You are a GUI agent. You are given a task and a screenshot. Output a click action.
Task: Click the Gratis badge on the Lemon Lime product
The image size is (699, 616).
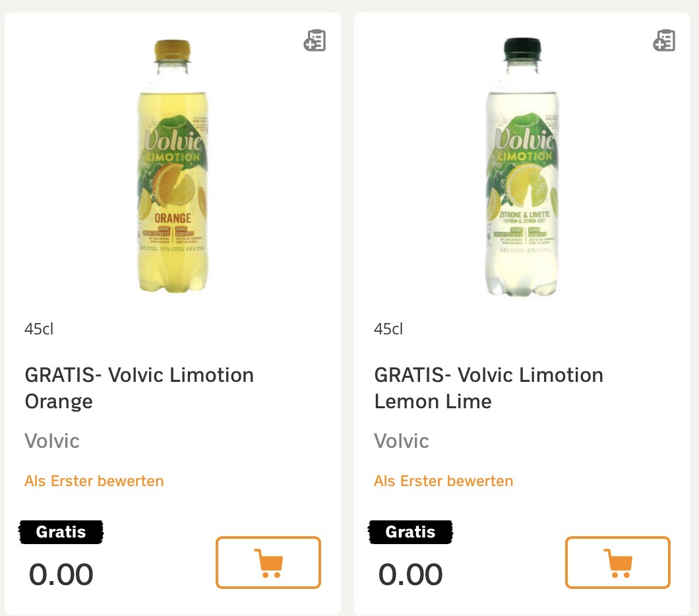coord(410,532)
